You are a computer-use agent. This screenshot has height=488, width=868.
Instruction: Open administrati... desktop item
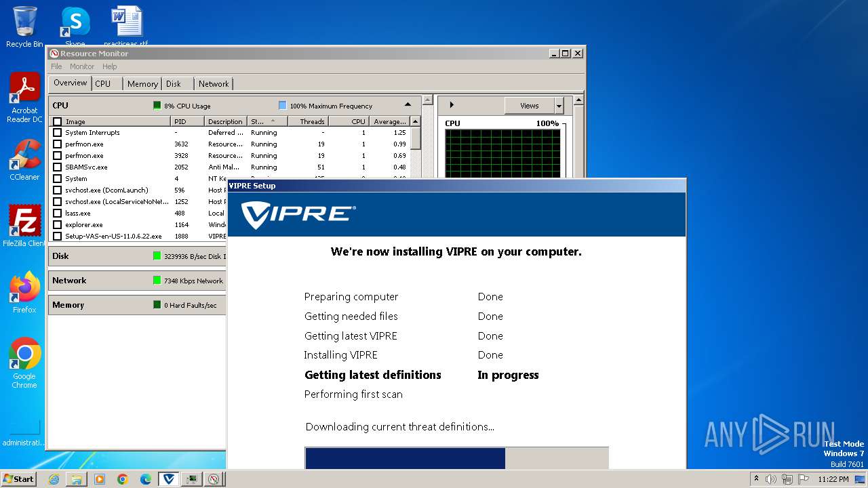click(24, 432)
